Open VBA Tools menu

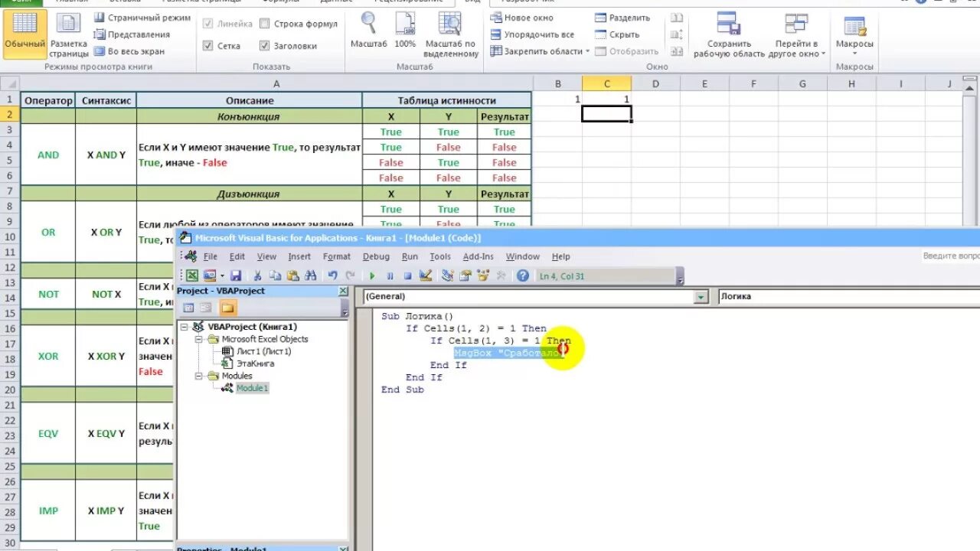tap(440, 256)
